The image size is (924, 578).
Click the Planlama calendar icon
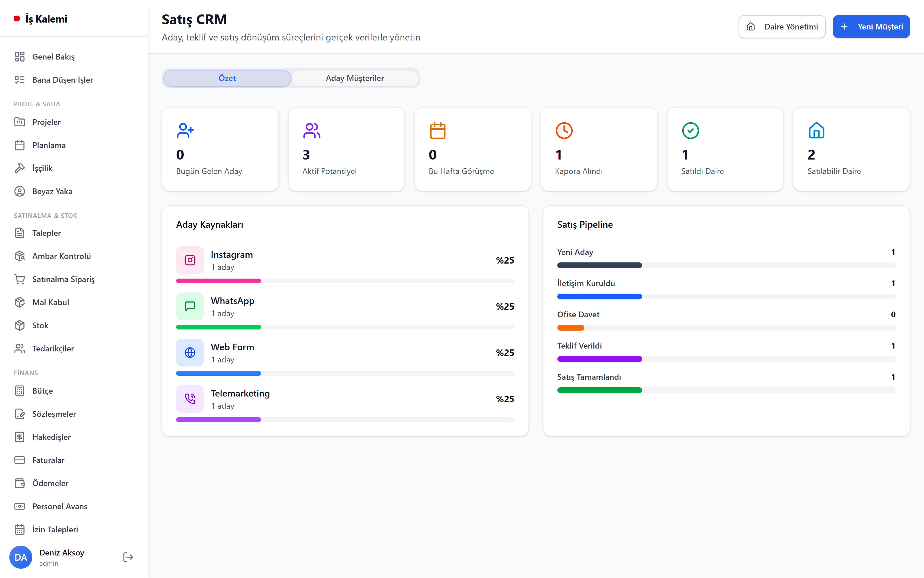click(x=19, y=145)
